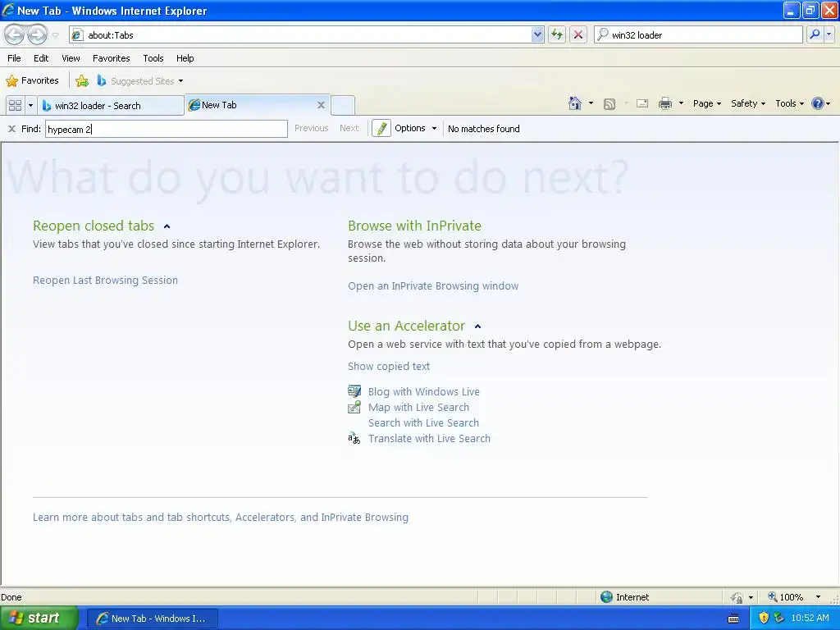Open the Help menu
Image resolution: width=840 pixels, height=630 pixels.
185,58
